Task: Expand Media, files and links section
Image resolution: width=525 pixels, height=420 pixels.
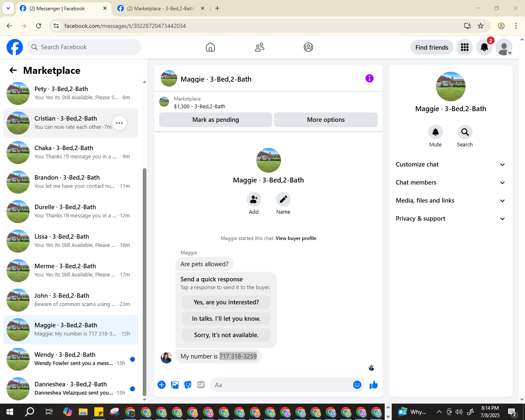Action: click(451, 201)
